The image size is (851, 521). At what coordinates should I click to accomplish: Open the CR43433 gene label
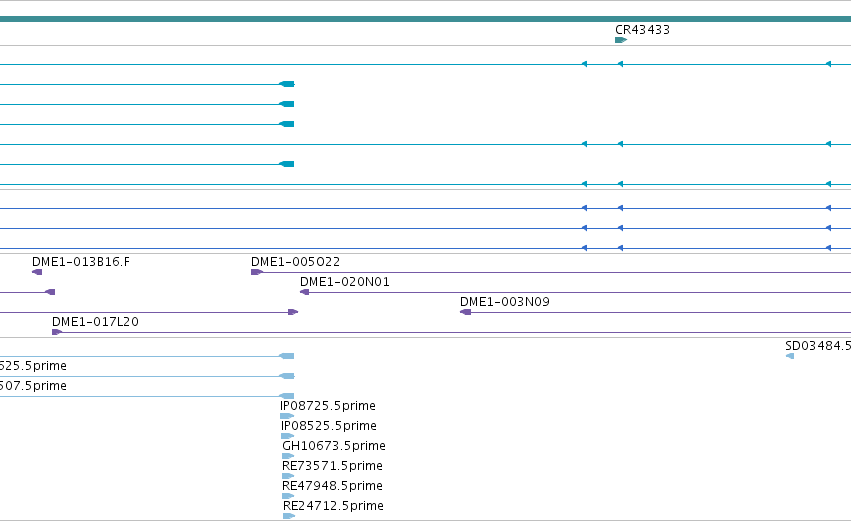coord(642,30)
